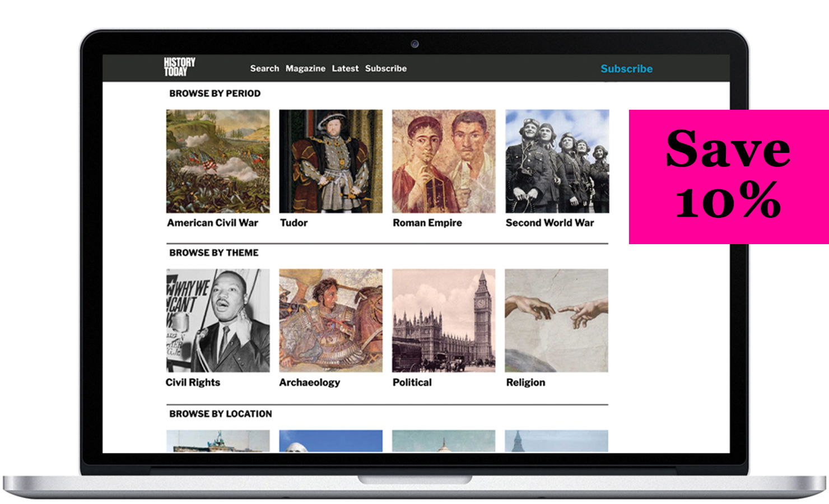
Task: Click the Tudor caption link
Action: click(x=294, y=223)
